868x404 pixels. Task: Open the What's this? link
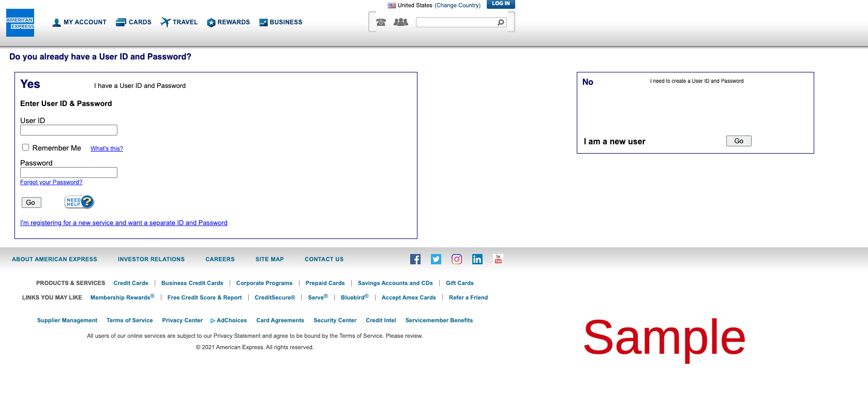pos(107,148)
